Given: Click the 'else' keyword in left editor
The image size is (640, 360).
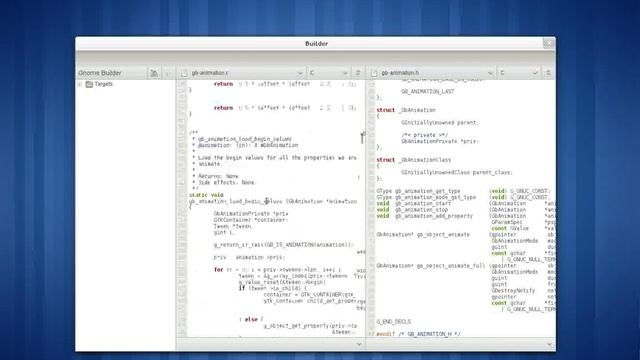Looking at the screenshot, I should click(x=251, y=320).
